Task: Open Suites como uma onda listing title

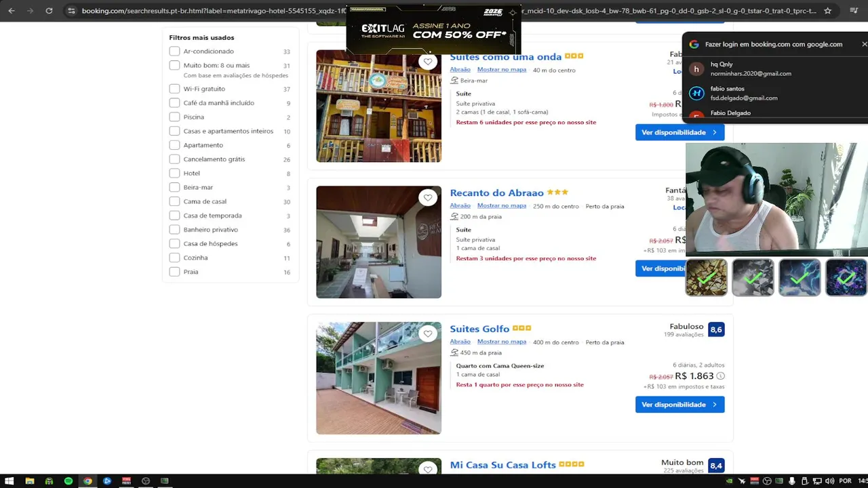Action: tap(505, 57)
